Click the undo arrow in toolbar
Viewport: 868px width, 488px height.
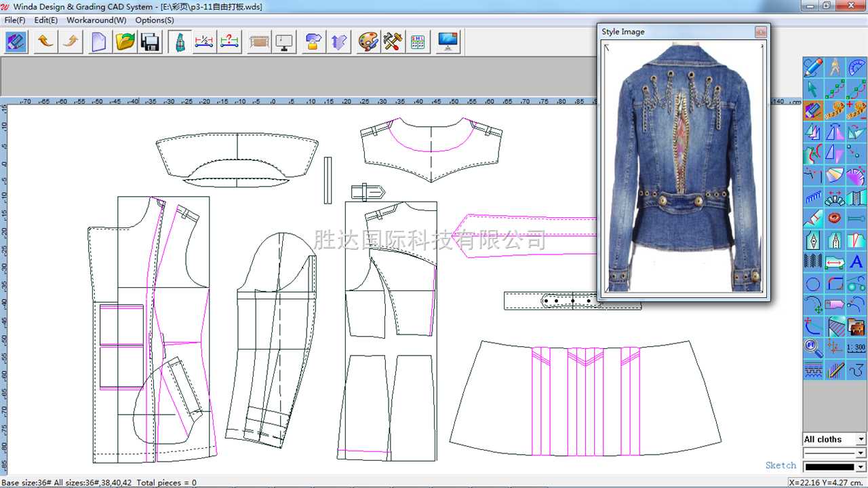45,42
